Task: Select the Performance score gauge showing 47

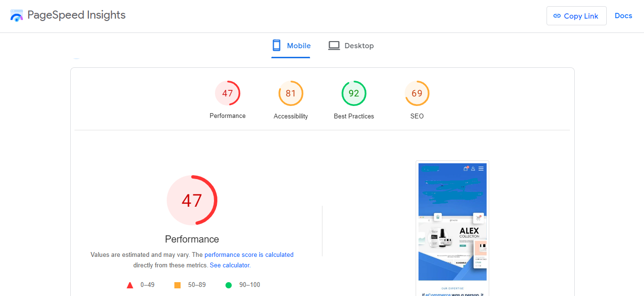Action: 227,93
